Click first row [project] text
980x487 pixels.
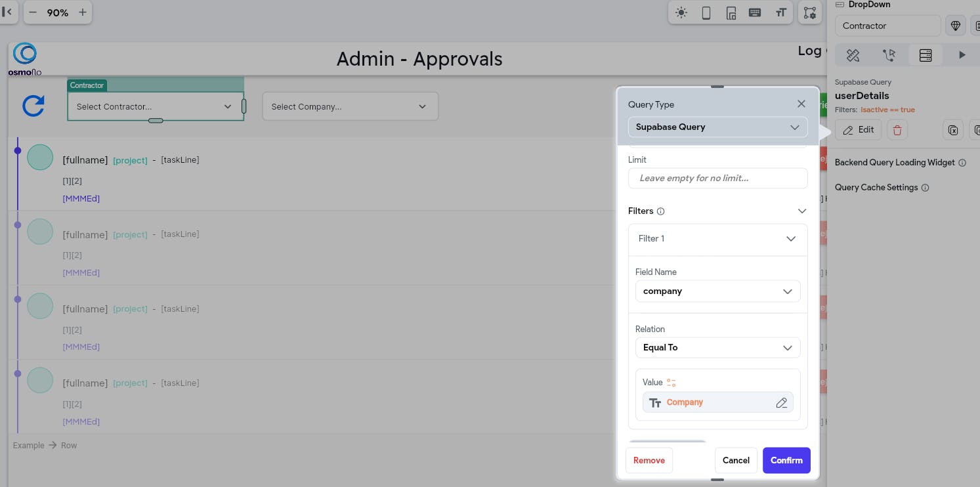click(130, 160)
